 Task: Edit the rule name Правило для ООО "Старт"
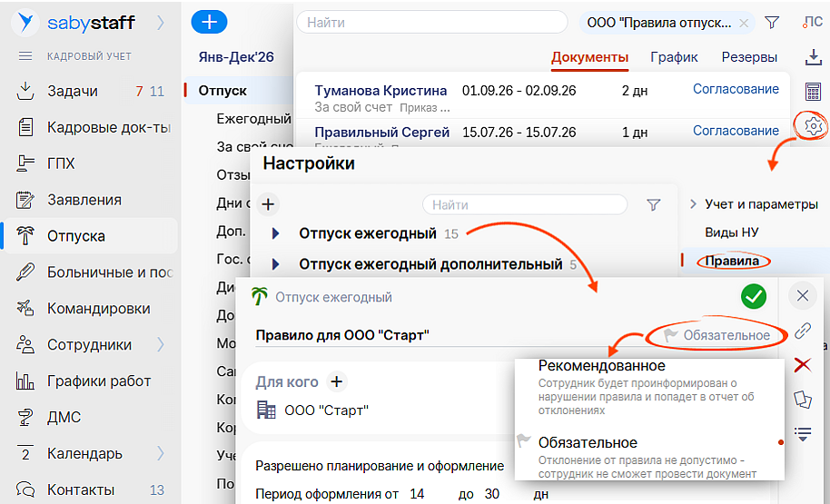pyautogui.click(x=342, y=336)
